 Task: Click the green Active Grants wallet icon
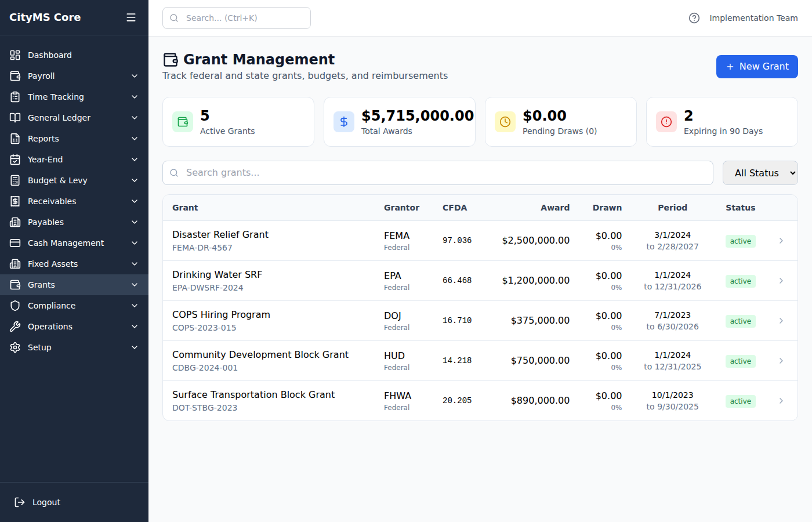click(x=183, y=122)
